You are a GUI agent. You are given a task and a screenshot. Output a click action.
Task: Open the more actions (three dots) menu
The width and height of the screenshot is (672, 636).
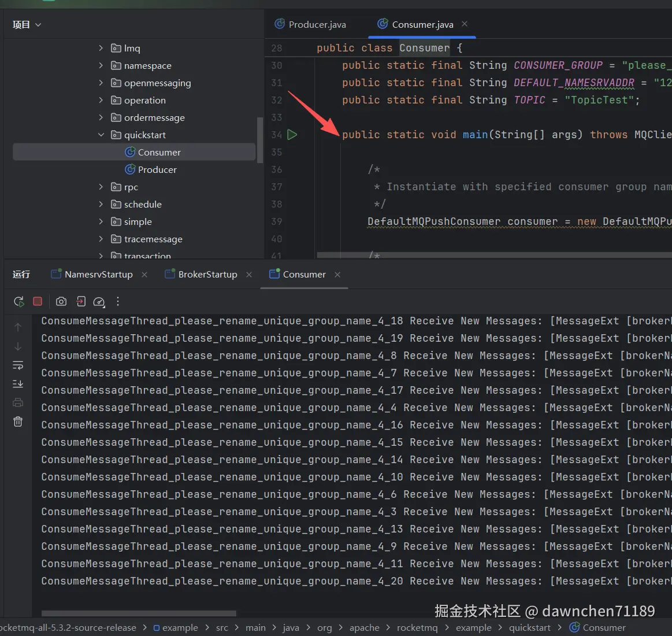click(x=118, y=301)
